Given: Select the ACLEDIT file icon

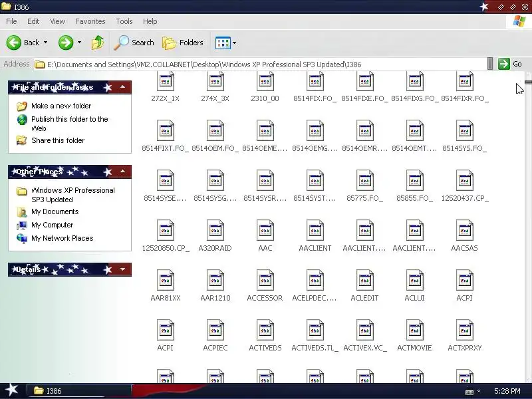Looking at the screenshot, I should pos(364,280).
